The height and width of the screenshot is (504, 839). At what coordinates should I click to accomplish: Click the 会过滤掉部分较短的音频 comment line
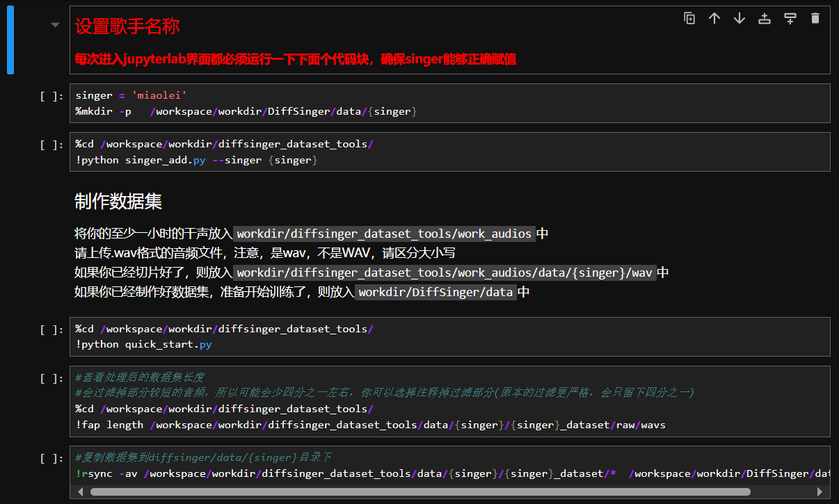tap(385, 393)
